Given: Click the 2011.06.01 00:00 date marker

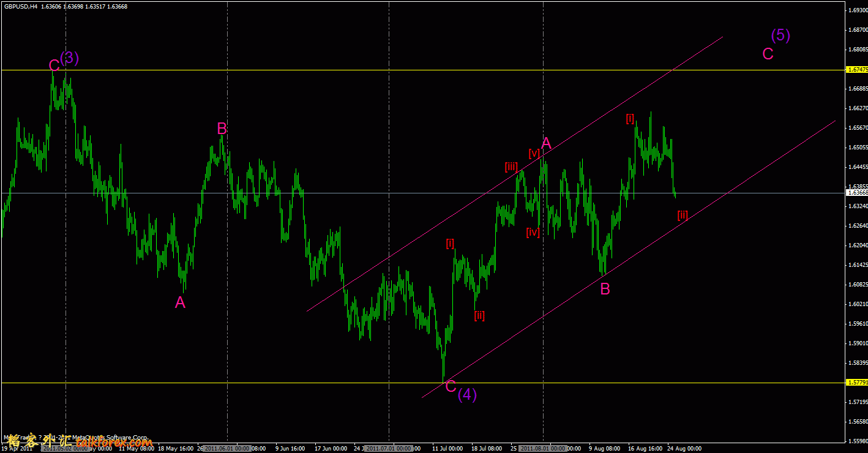Looking at the screenshot, I should point(227,448).
